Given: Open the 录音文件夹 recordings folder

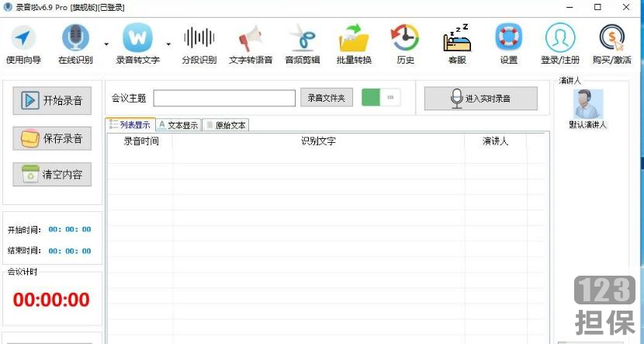Looking at the screenshot, I should pyautogui.click(x=327, y=98).
